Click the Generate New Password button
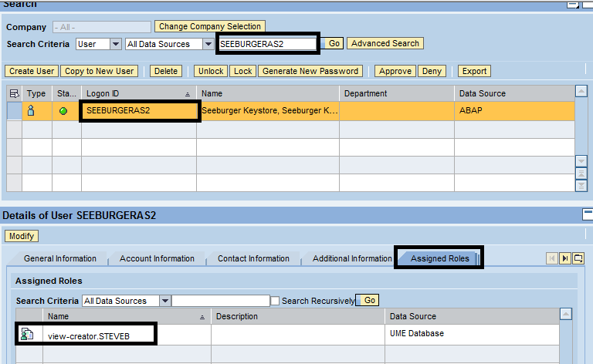593x364 pixels. coord(310,71)
